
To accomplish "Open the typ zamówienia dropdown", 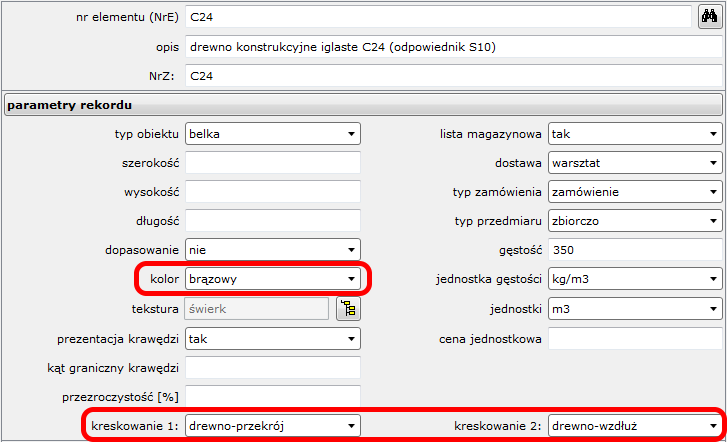I will coord(634,192).
